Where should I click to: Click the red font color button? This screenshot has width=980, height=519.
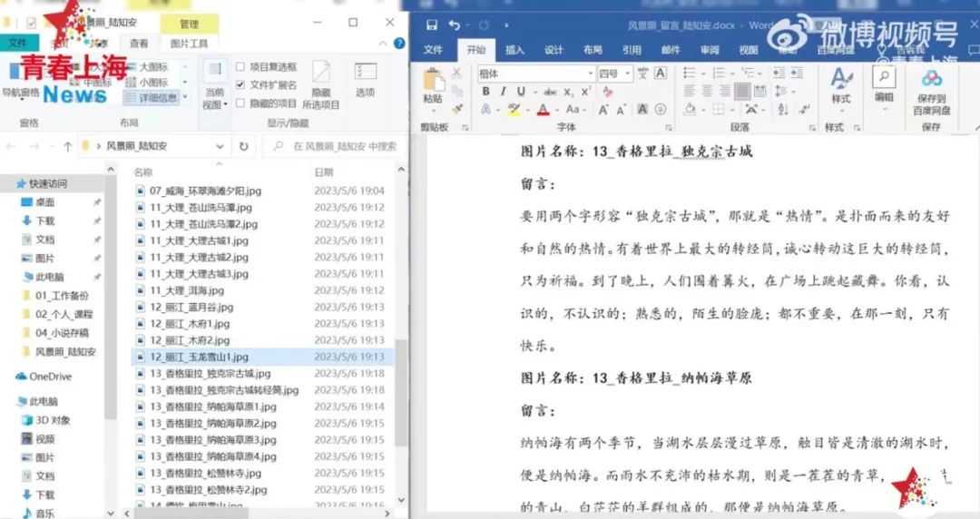[x=543, y=110]
